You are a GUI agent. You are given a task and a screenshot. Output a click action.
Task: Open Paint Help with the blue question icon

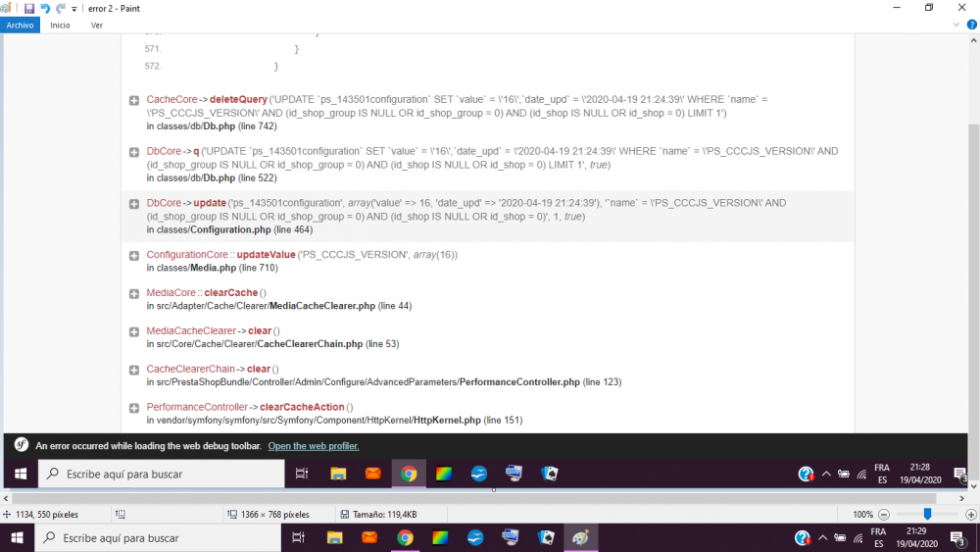point(971,25)
